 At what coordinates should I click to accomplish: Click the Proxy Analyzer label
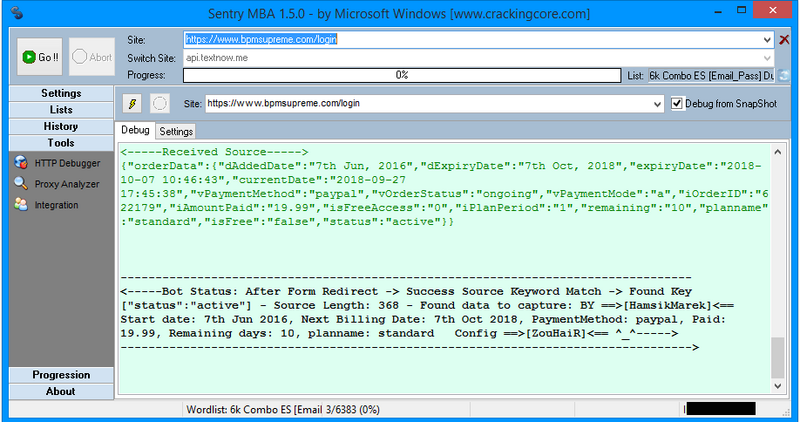click(67, 184)
